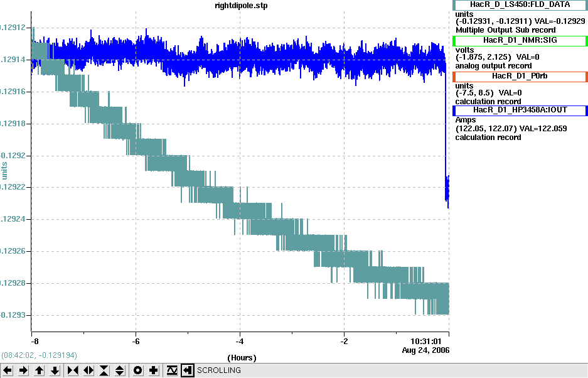Click the '-4' tick on the time axis
This screenshot has height=378, width=588.
(x=240, y=341)
